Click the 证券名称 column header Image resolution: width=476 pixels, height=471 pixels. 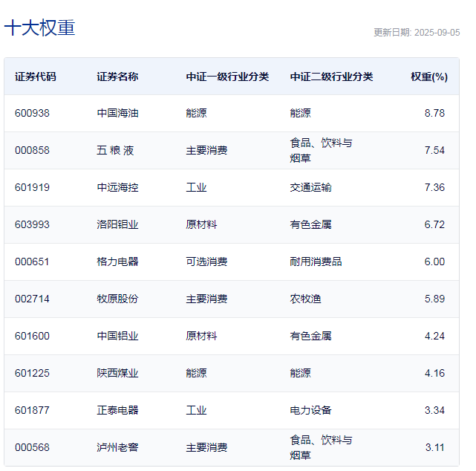click(117, 77)
